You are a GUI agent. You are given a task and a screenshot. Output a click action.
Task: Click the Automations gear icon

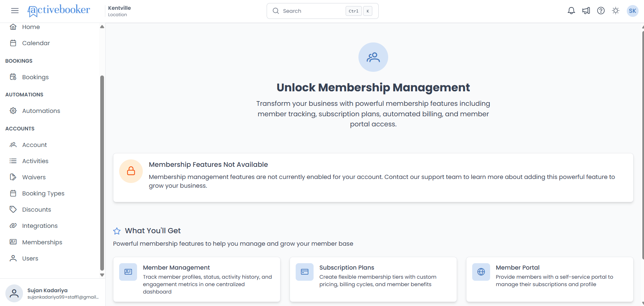coord(13,111)
